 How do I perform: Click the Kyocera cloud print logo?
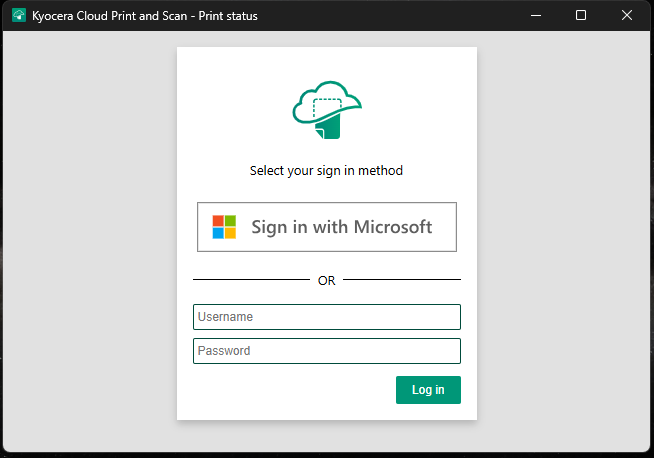click(x=326, y=109)
